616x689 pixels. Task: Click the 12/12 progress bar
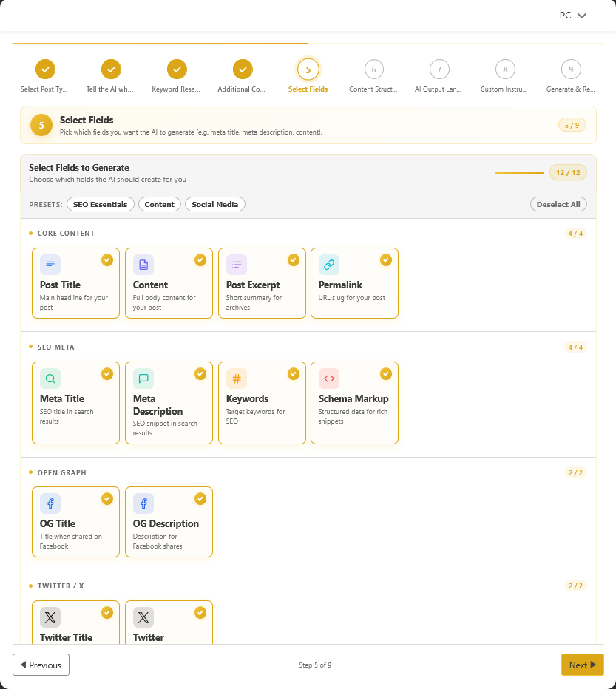[x=519, y=172]
